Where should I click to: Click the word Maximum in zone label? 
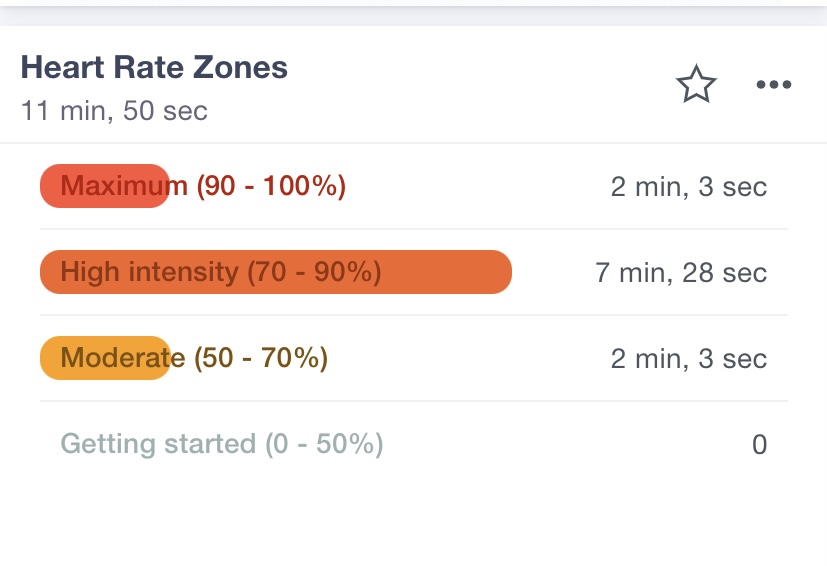tap(124, 186)
